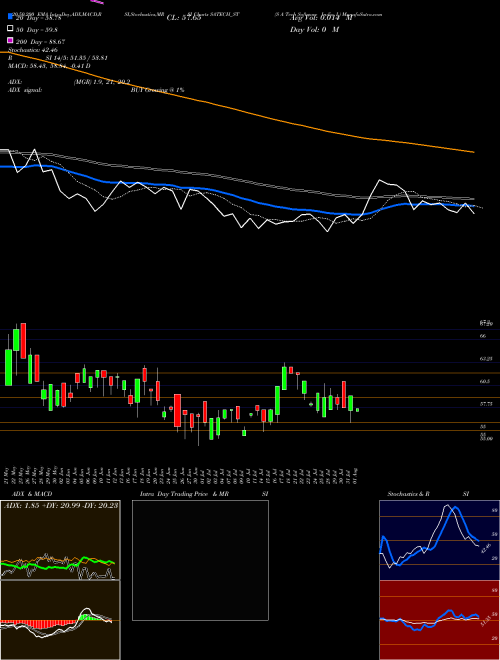Click the magenta 200 Day legend swatch
The image size is (500, 660).
[x=10, y=40]
